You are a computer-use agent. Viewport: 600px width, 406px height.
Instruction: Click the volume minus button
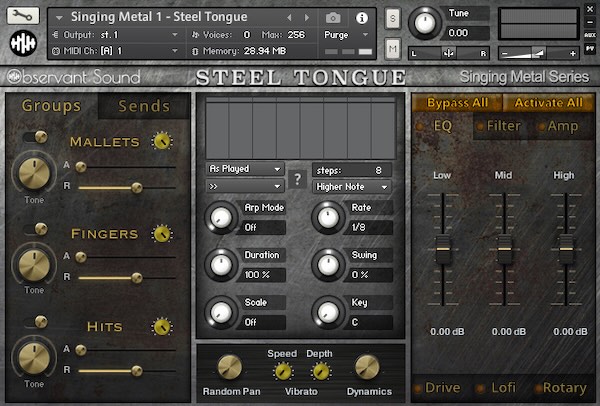(x=504, y=54)
